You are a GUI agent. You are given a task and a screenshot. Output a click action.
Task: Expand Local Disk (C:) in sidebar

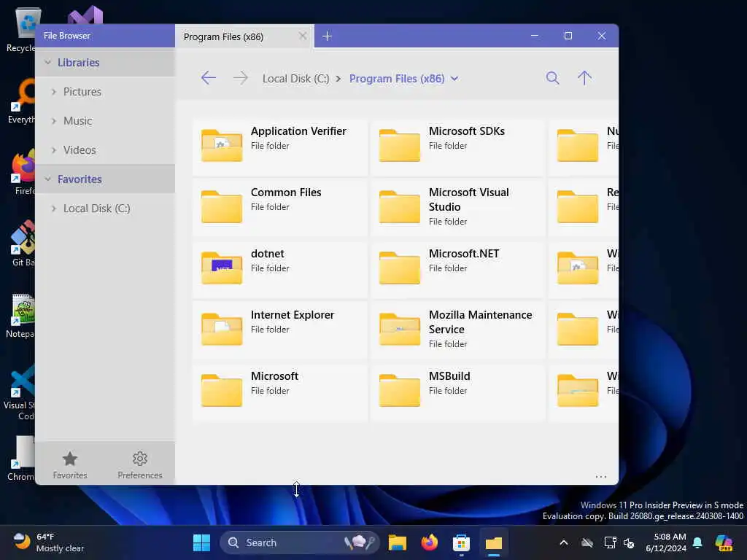(x=54, y=209)
